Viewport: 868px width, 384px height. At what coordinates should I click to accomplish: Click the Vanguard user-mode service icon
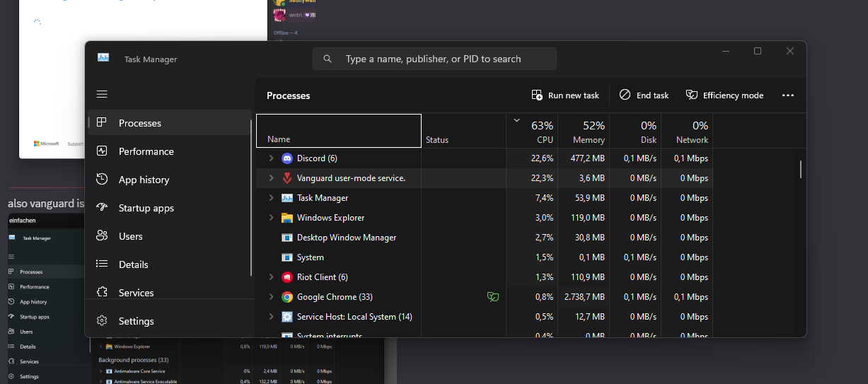287,178
